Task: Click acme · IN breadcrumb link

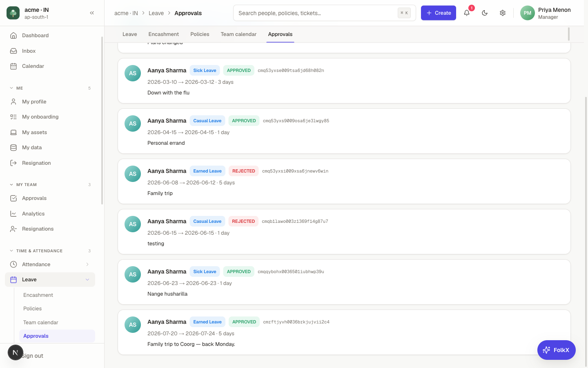Action: 126,13
